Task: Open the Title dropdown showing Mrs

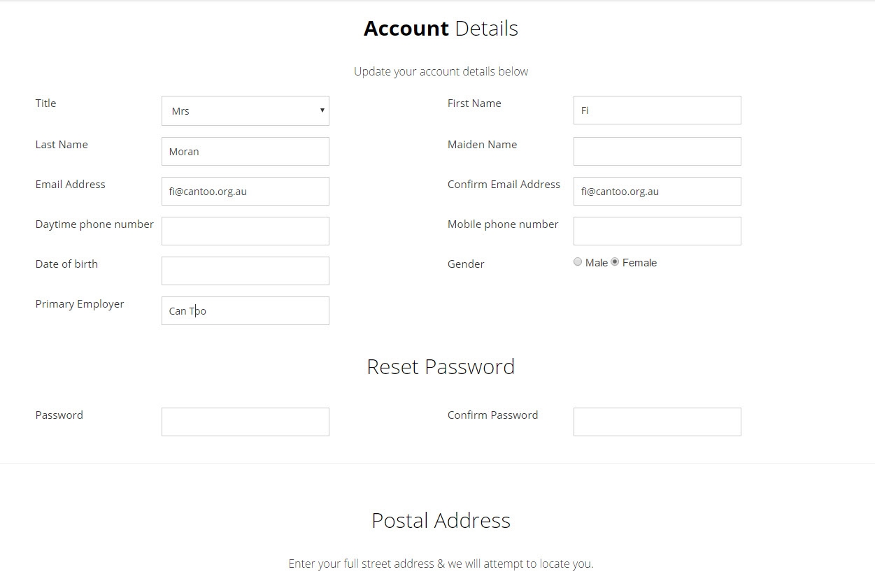Action: pyautogui.click(x=245, y=110)
